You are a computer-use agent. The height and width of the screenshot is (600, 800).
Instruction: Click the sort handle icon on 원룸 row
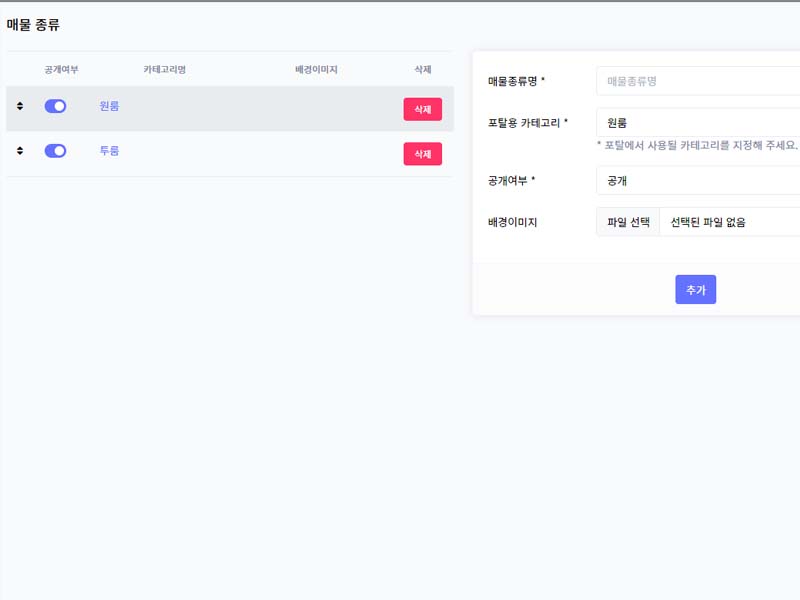[20, 106]
